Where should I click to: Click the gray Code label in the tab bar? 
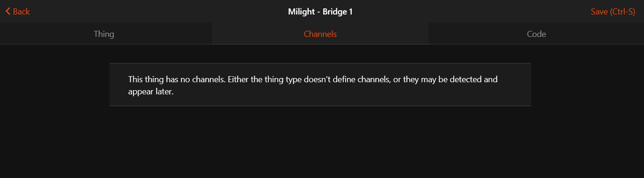click(x=536, y=34)
